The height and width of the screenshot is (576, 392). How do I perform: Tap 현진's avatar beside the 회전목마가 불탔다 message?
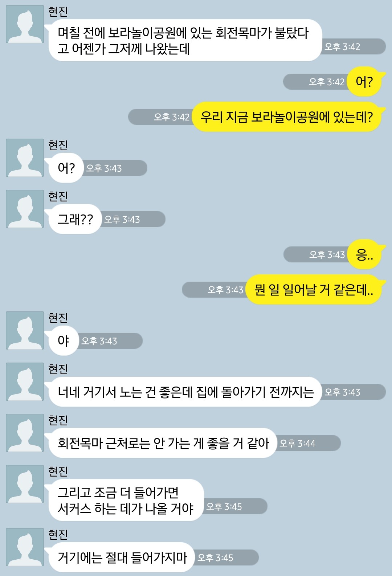[x=25, y=24]
